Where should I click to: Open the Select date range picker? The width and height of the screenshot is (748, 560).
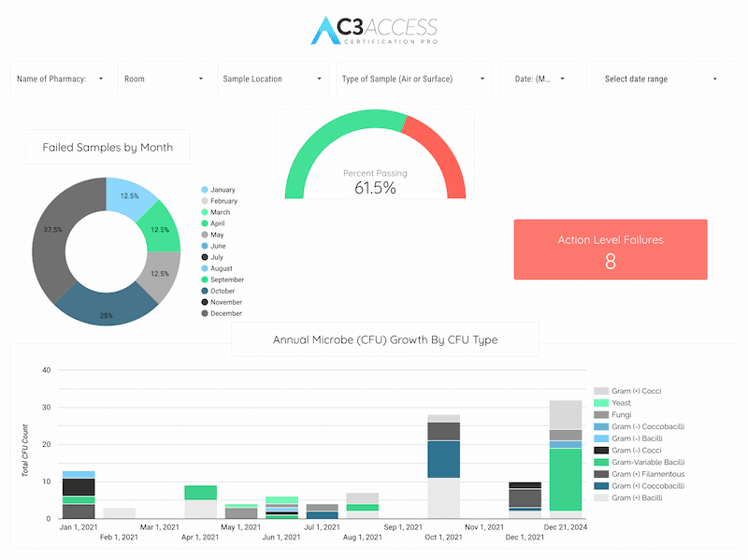point(662,79)
